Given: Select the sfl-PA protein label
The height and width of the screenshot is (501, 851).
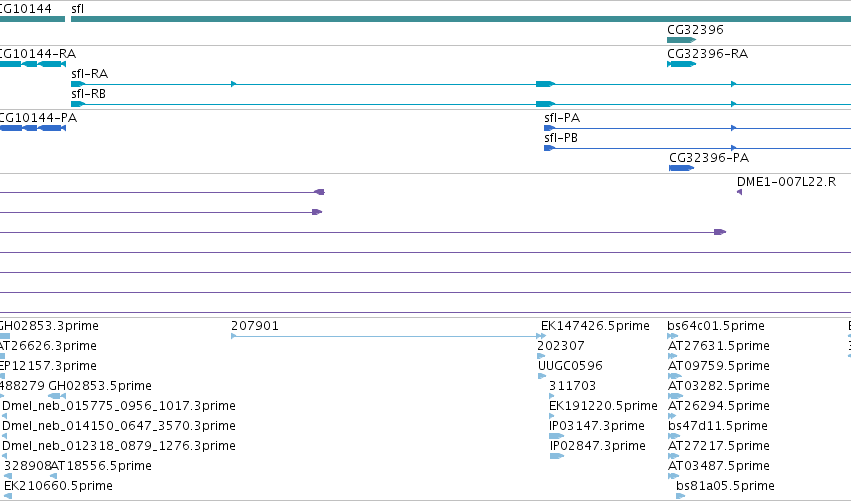Looking at the screenshot, I should [562, 118].
